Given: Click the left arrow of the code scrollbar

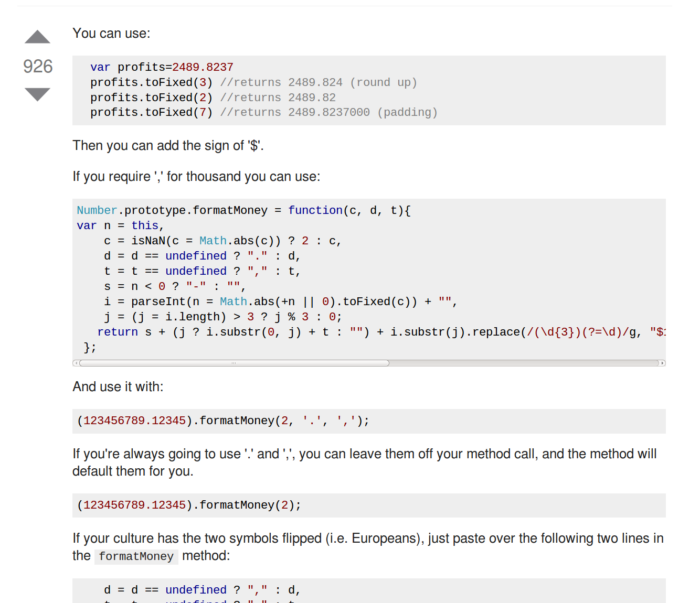Looking at the screenshot, I should 77,363.
